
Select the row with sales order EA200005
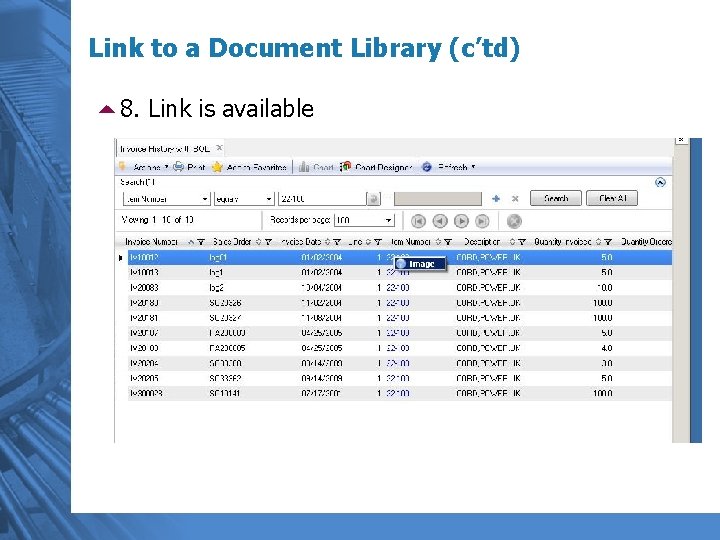pyautogui.click(x=399, y=348)
